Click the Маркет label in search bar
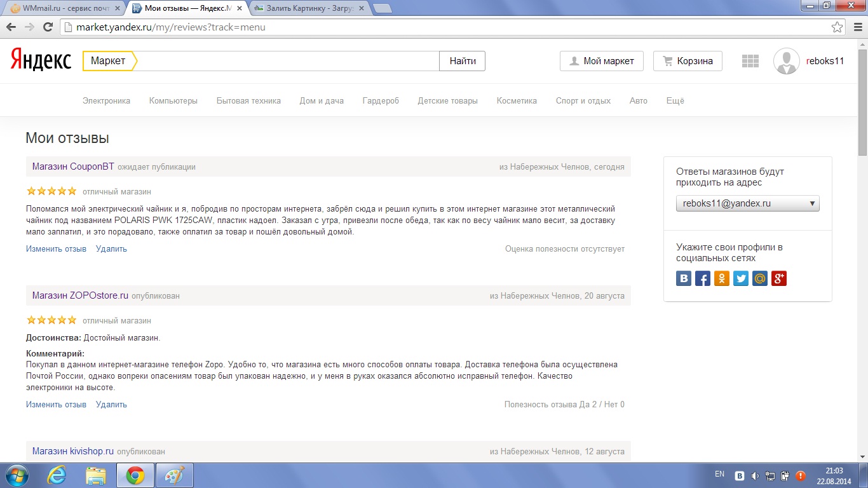The width and height of the screenshot is (868, 488). (x=108, y=61)
